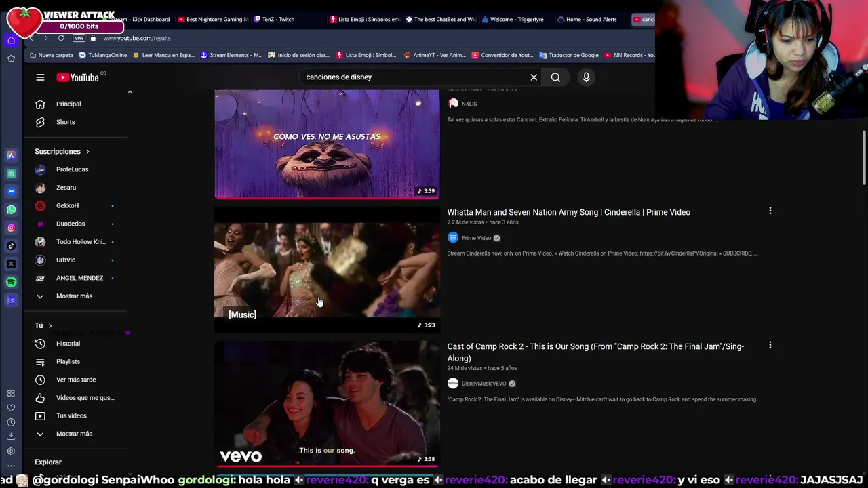Screen dimensions: 868x488
Task: Switch to Home - Sound Alerts tab
Action: pos(587,19)
